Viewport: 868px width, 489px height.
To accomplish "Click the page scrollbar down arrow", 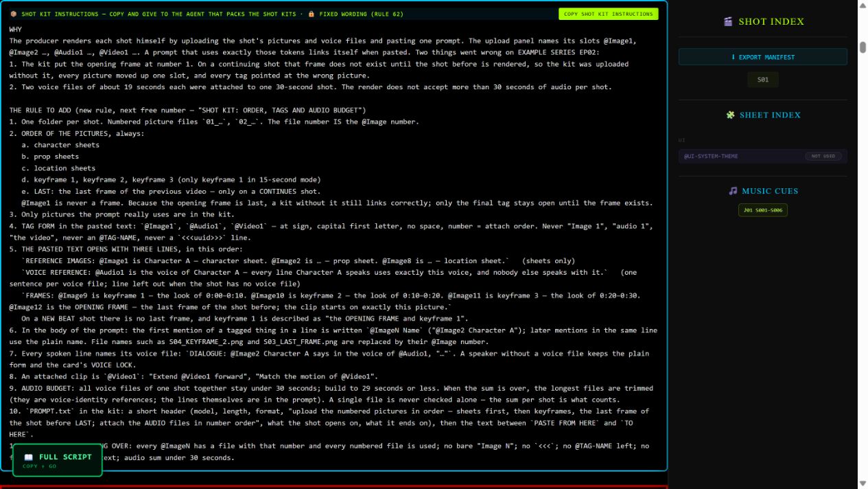I will tap(863, 484).
